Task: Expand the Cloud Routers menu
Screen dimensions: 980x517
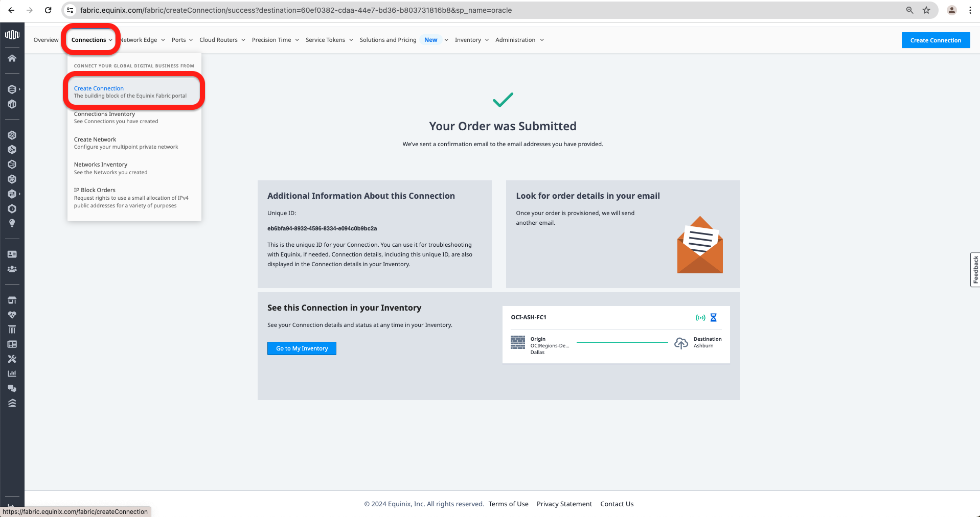Action: (x=222, y=40)
